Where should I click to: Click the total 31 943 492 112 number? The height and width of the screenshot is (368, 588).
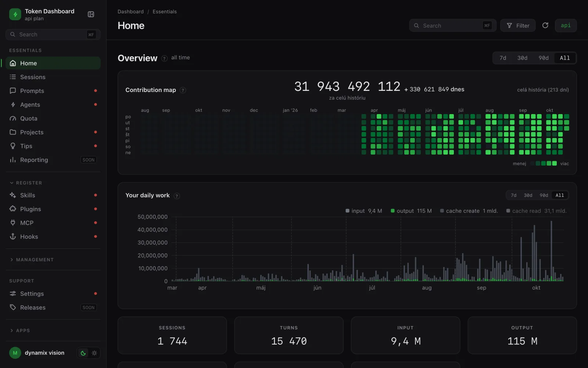[347, 86]
